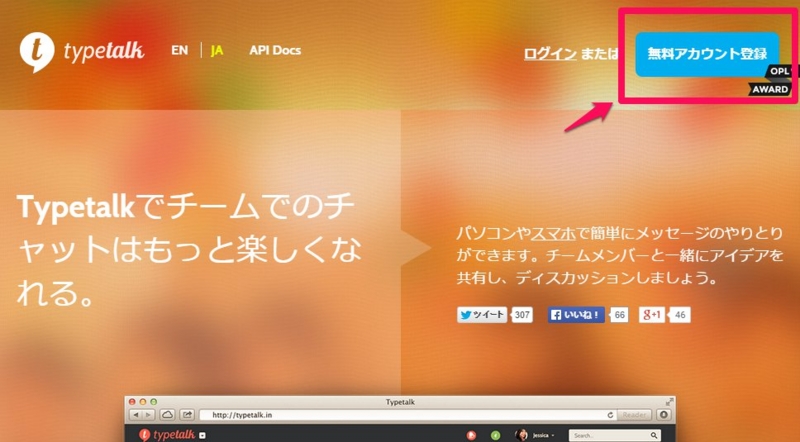800x442 pixels.
Task: Click the iCloud icon in browser mockup
Action: (167, 415)
